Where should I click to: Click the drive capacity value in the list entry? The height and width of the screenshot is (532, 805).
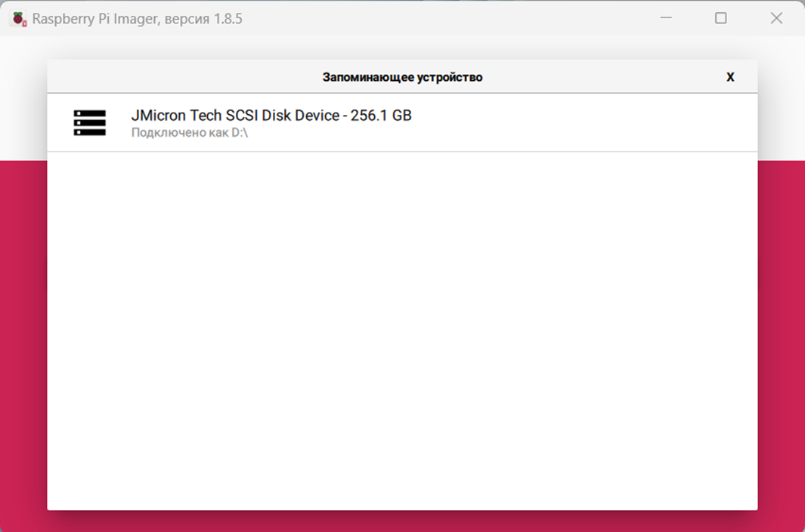click(381, 116)
